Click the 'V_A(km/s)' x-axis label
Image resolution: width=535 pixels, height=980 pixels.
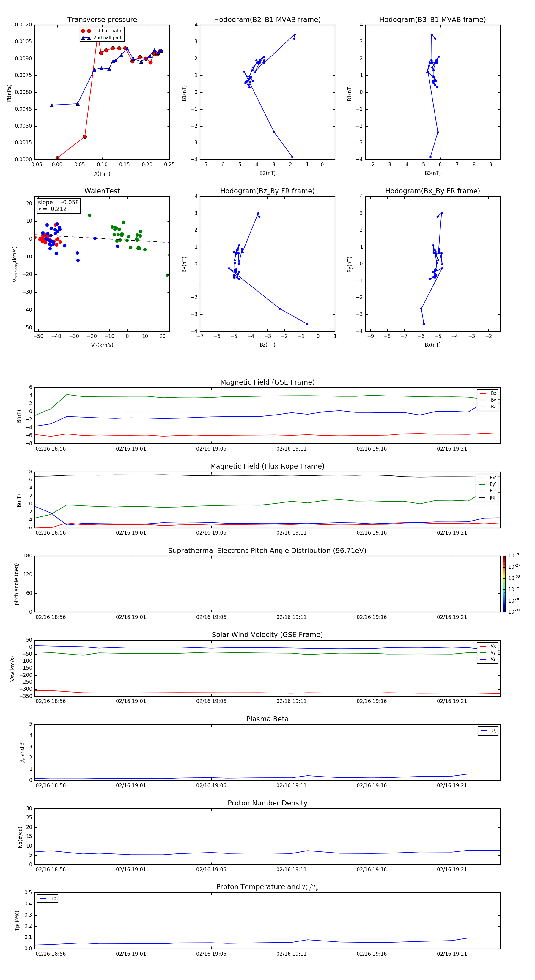pyautogui.click(x=102, y=345)
